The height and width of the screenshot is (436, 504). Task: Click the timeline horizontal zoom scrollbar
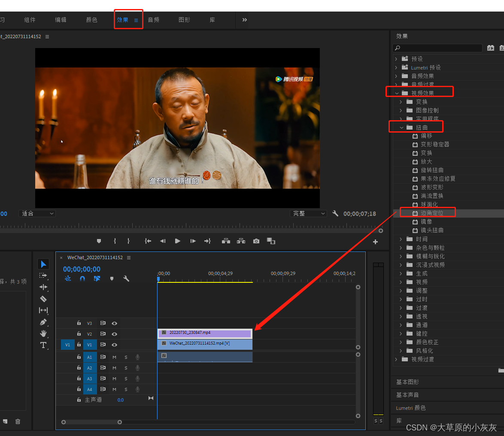[x=91, y=422]
